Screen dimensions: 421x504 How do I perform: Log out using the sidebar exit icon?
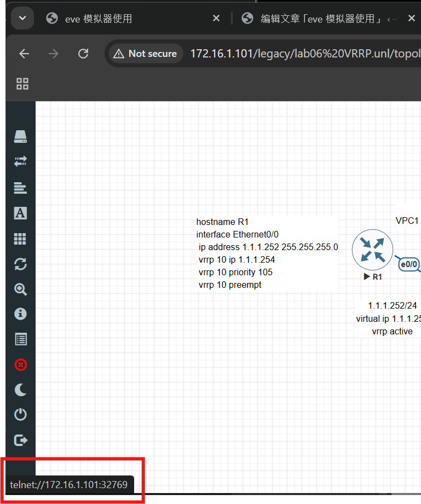click(20, 440)
